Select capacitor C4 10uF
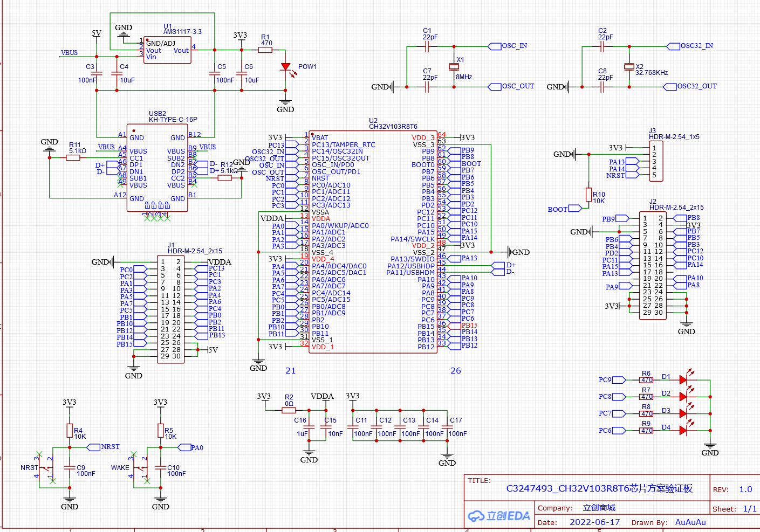The image size is (760, 532). pos(117,73)
